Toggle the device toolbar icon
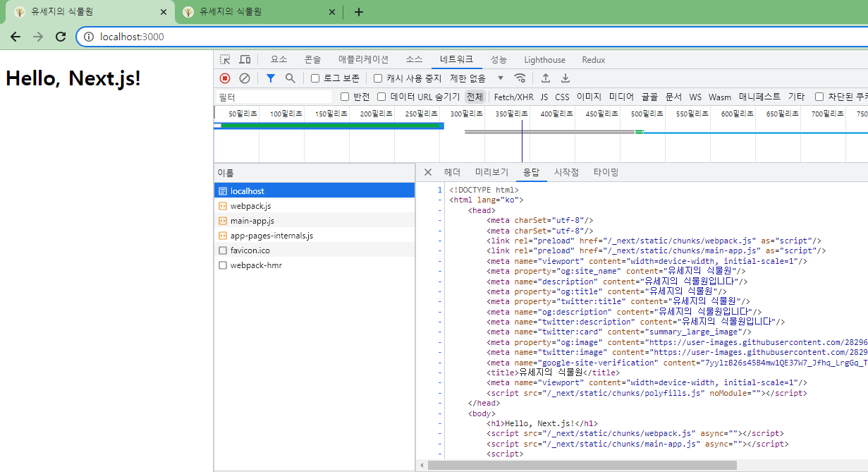 pos(245,60)
